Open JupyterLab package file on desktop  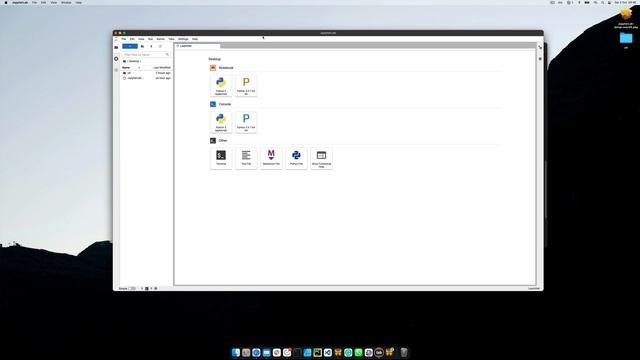pyautogui.click(x=626, y=15)
